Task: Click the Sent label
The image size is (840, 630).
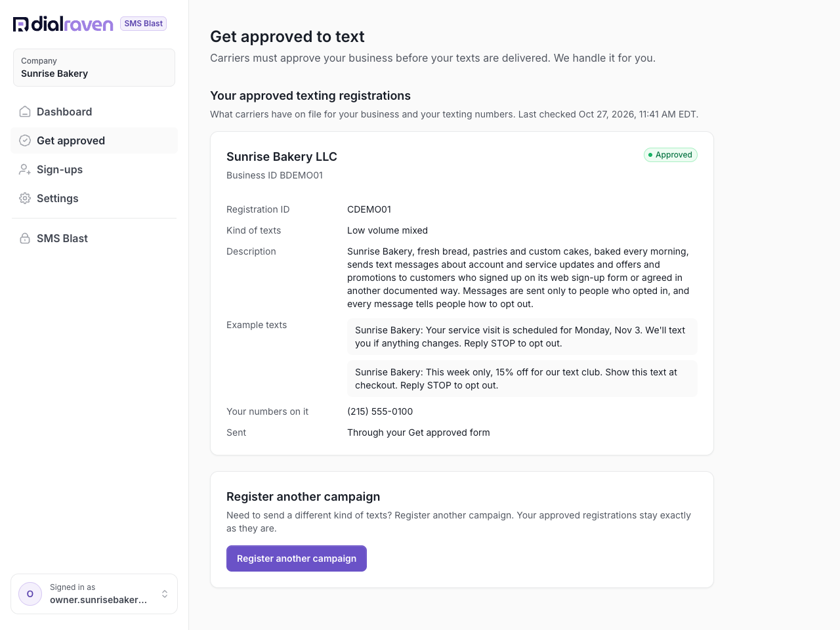Action: point(236,432)
